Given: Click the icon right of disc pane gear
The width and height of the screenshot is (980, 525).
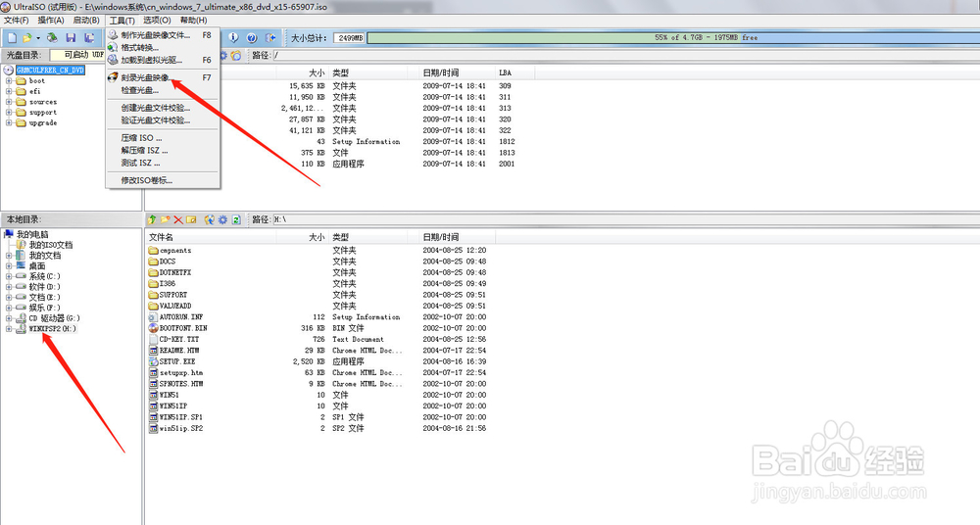Looking at the screenshot, I should pyautogui.click(x=235, y=56).
